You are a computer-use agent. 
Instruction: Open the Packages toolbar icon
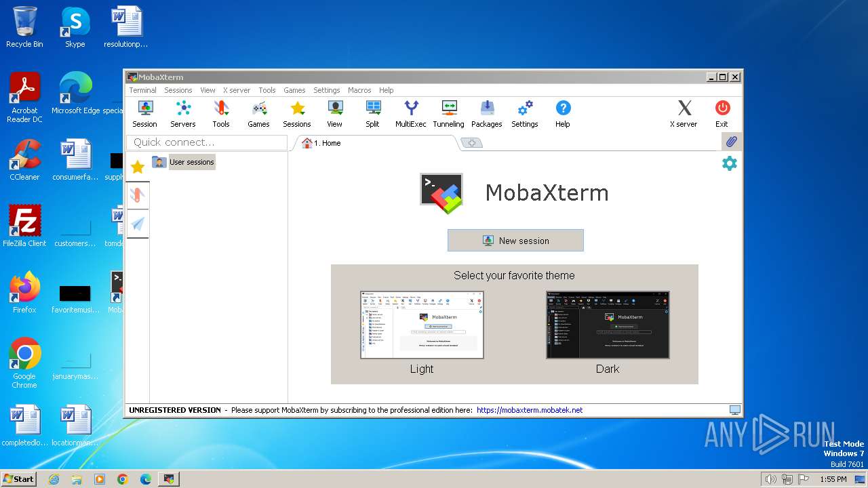click(x=487, y=114)
